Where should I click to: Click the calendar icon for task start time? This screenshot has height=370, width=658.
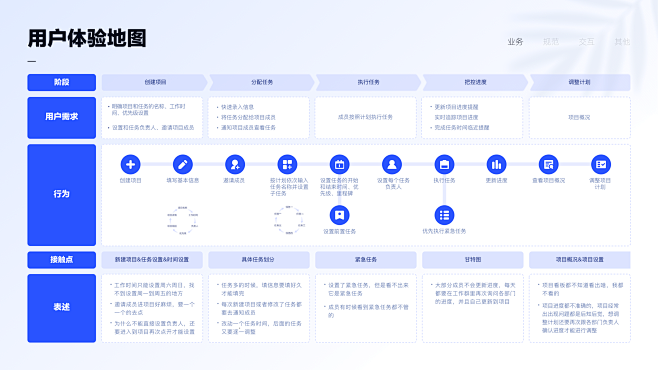tap(339, 164)
